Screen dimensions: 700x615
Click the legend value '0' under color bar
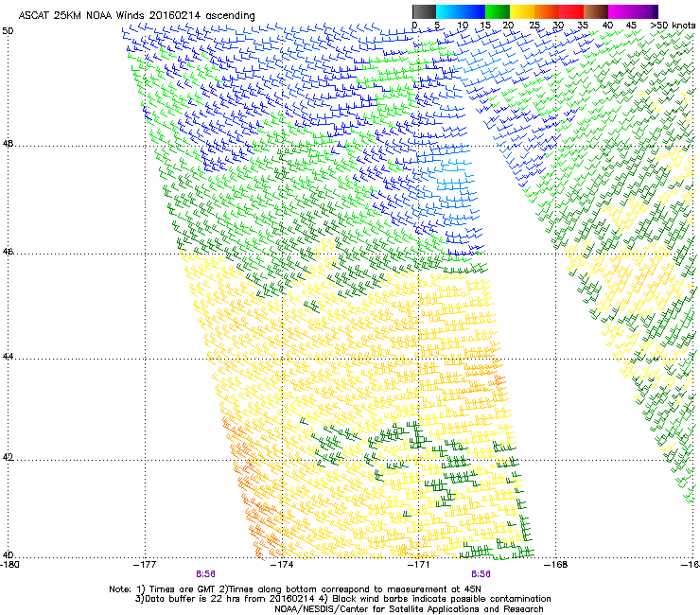coord(414,25)
